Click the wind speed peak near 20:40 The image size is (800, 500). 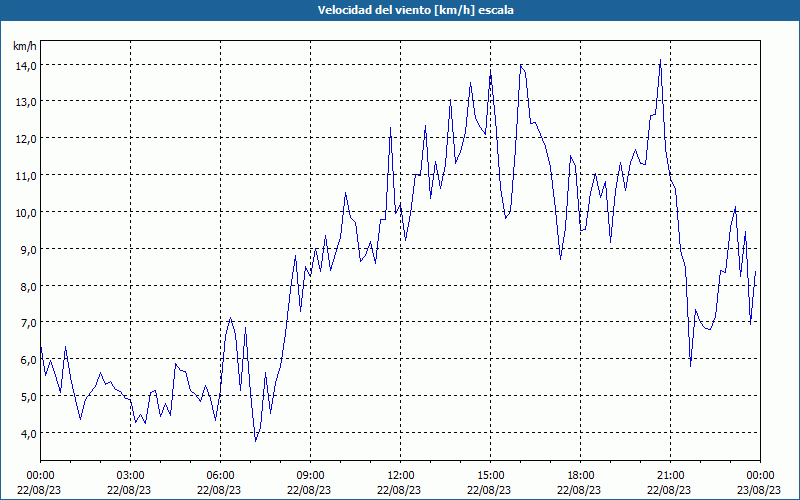pos(660,60)
